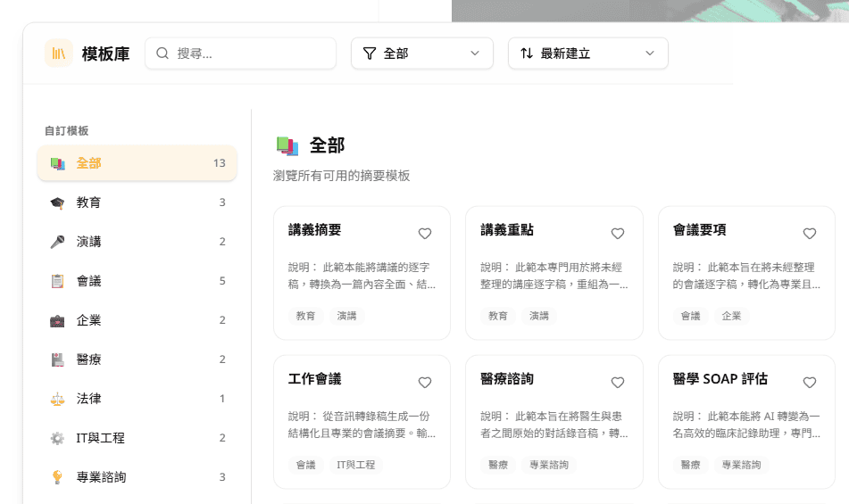Favorite the 醫學 SOAP 評估 template
The image size is (849, 504).
click(810, 383)
